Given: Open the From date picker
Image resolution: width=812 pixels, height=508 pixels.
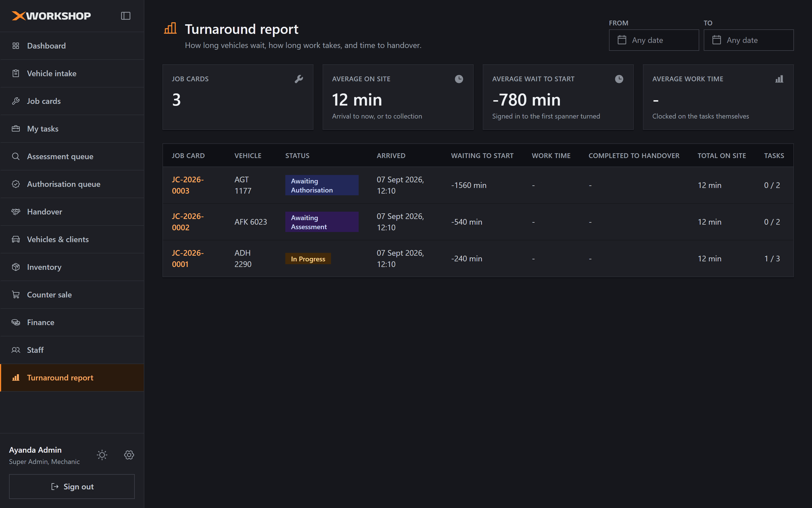Looking at the screenshot, I should pyautogui.click(x=654, y=40).
